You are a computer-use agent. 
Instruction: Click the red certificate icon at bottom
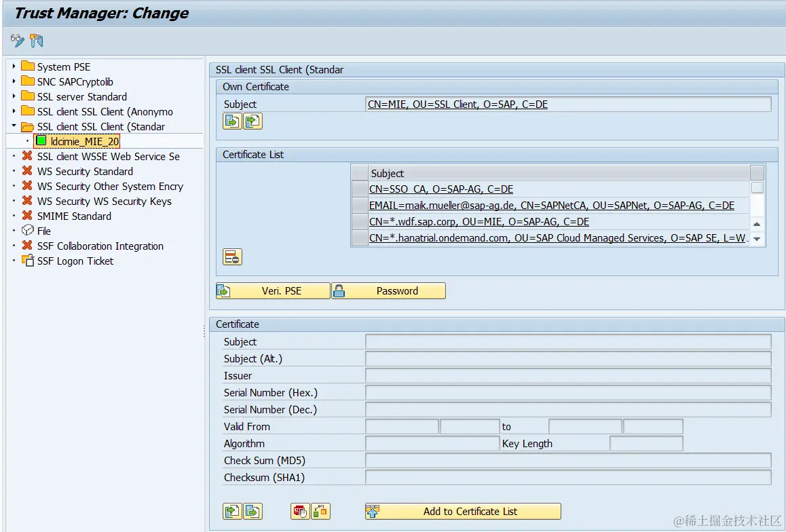(300, 512)
